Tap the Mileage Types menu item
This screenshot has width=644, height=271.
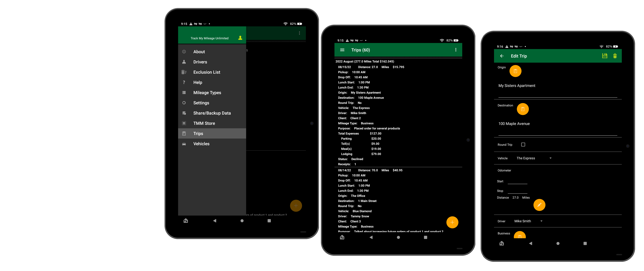coord(207,92)
